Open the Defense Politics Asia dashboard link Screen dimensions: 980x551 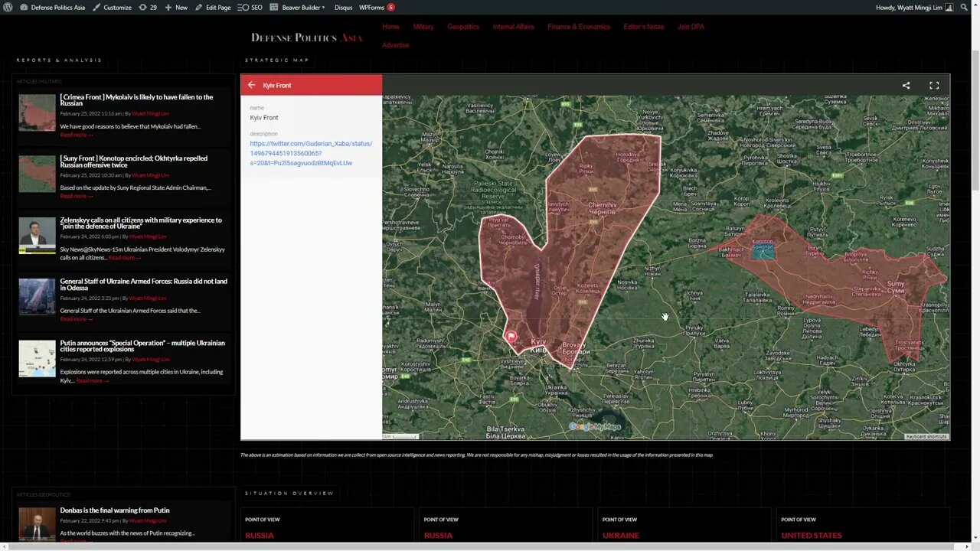(53, 7)
